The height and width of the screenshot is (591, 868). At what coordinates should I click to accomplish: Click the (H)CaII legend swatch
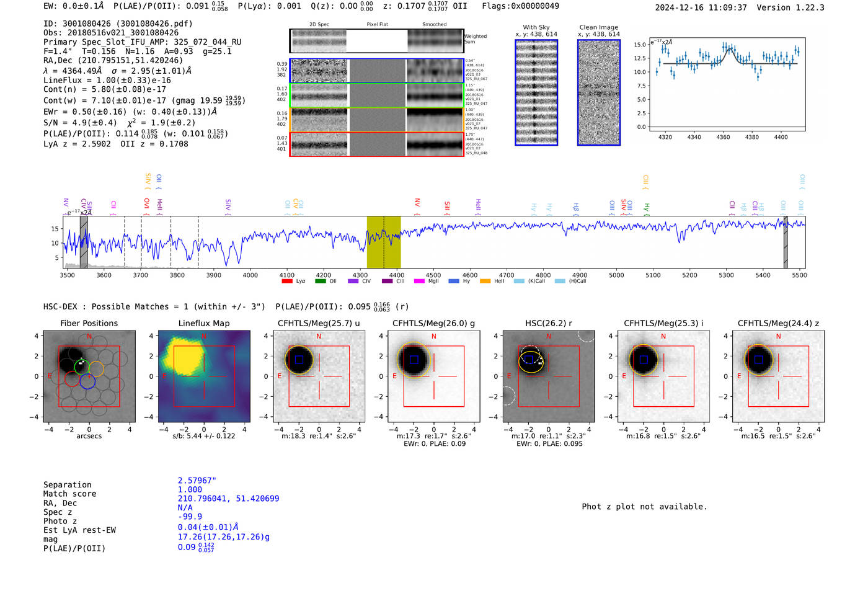click(x=560, y=281)
